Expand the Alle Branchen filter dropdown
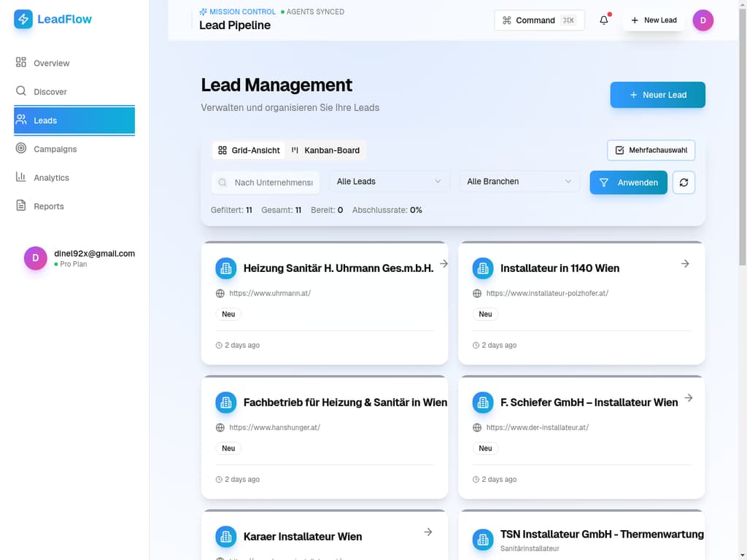Viewport: 747px width, 560px height. [x=519, y=181]
